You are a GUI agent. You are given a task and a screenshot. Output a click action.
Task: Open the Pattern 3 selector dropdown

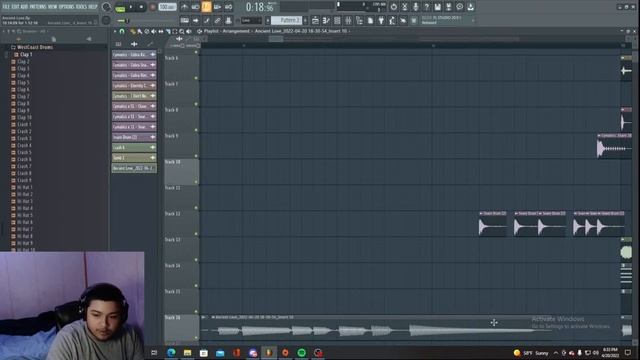point(287,20)
